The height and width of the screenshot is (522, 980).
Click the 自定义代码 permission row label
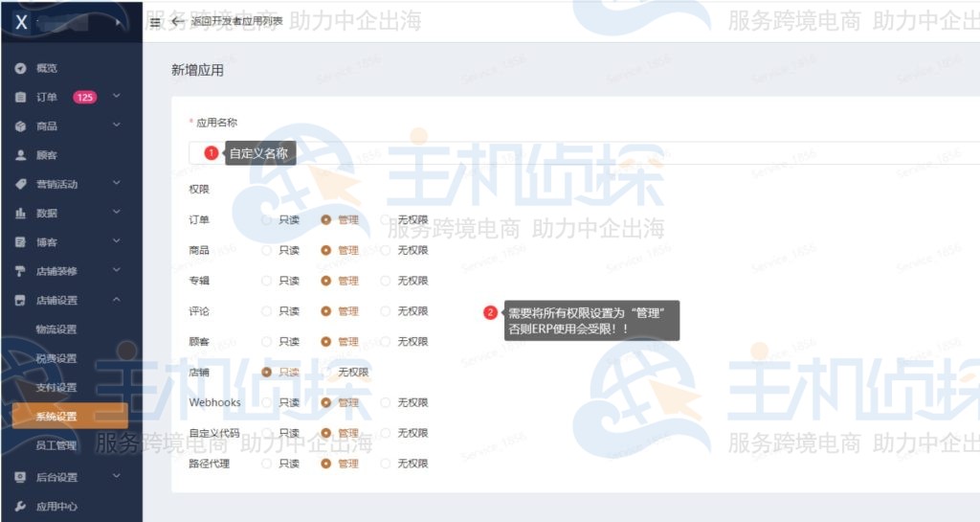[x=214, y=433]
